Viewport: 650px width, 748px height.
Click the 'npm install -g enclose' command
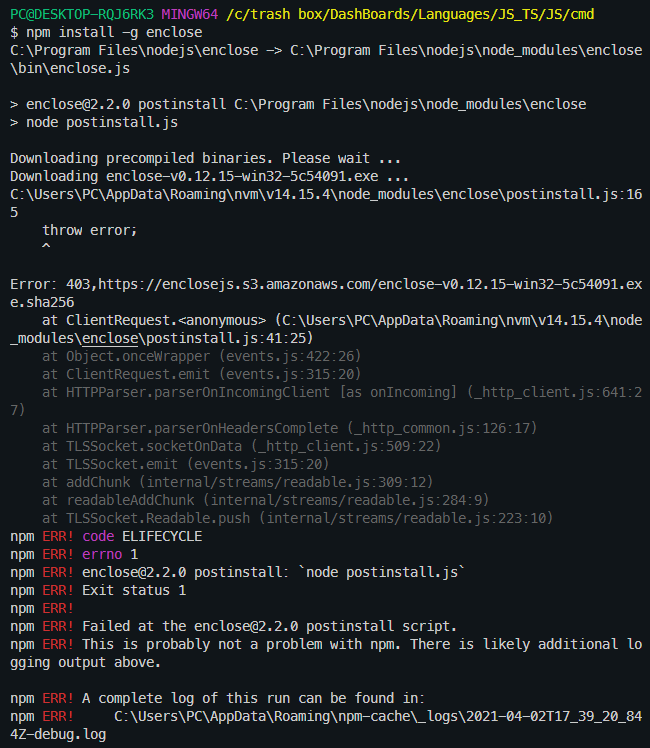tap(114, 32)
